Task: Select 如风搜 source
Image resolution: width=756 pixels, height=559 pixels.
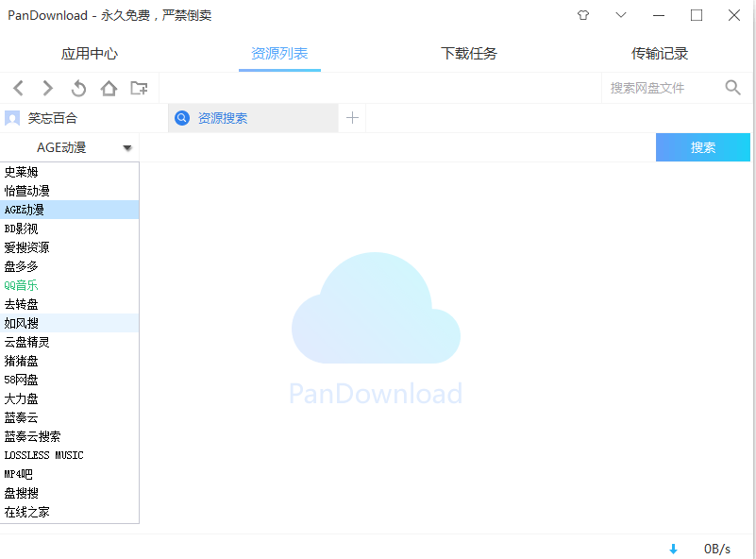Action: pyautogui.click(x=70, y=323)
